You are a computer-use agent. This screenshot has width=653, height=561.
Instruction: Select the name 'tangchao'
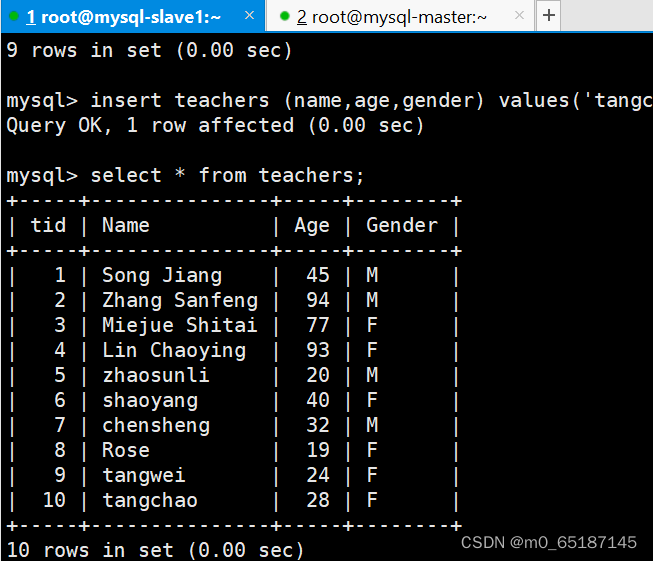150,501
